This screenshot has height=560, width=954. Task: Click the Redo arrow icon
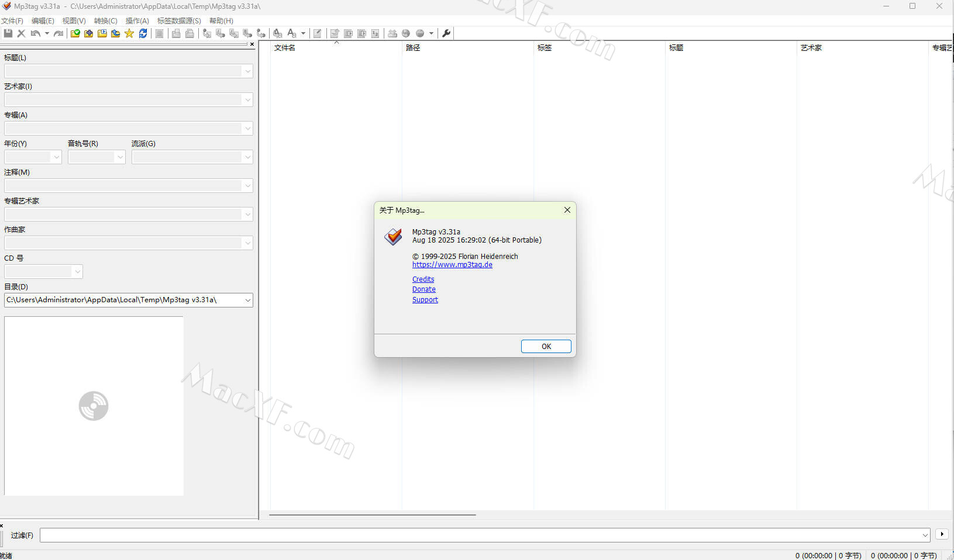point(58,33)
